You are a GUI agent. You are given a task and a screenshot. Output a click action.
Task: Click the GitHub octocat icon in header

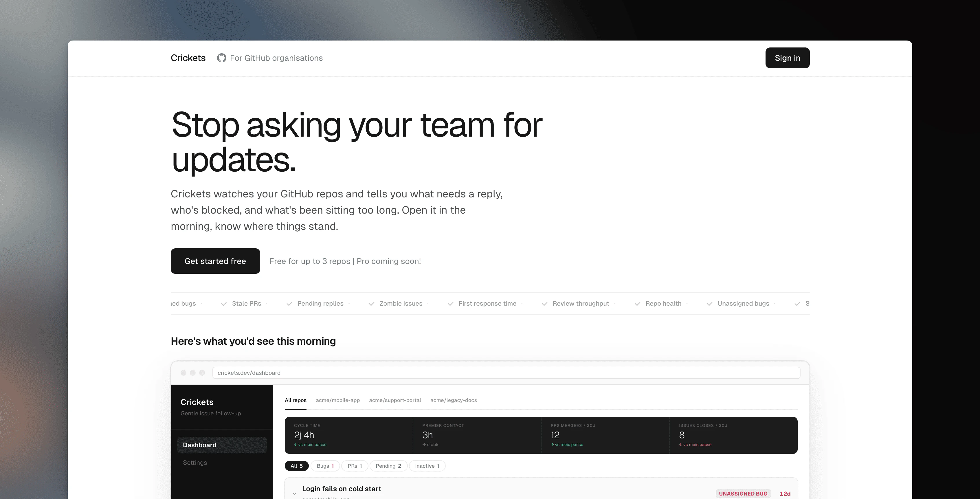point(221,58)
